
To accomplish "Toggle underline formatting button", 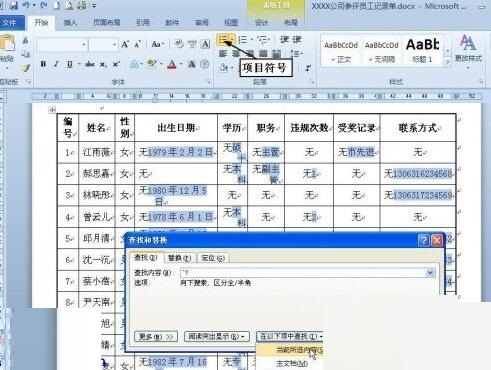I will click(69, 64).
